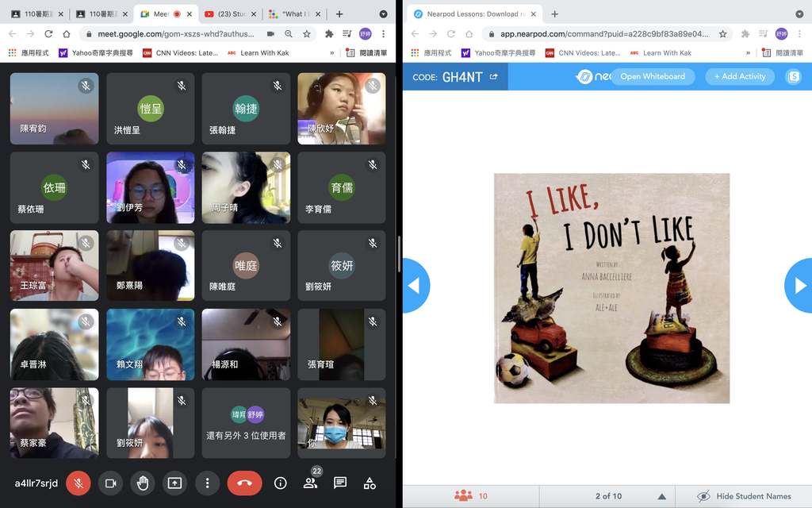Image resolution: width=812 pixels, height=508 pixels.
Task: Select participant tile 劉伊芳
Action: click(150, 187)
